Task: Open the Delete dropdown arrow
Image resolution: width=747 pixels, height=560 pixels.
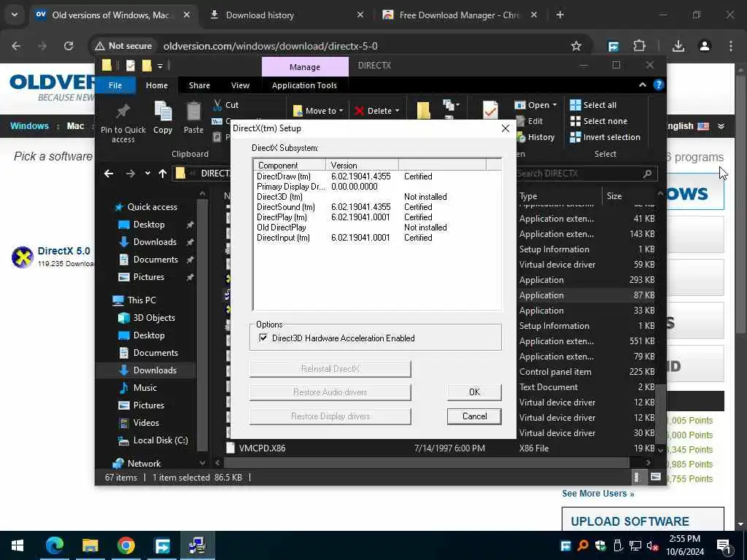Action: pos(397,111)
